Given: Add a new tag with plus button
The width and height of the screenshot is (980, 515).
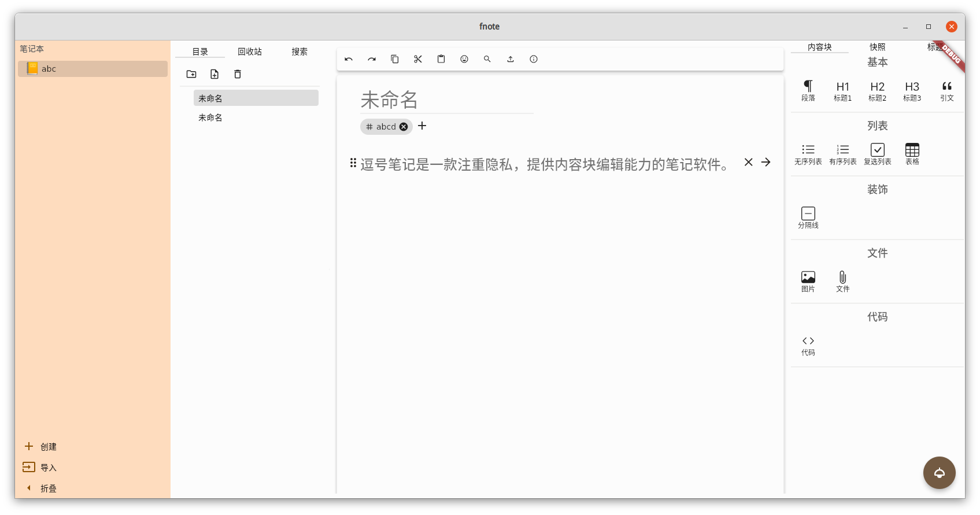Looking at the screenshot, I should pos(422,126).
